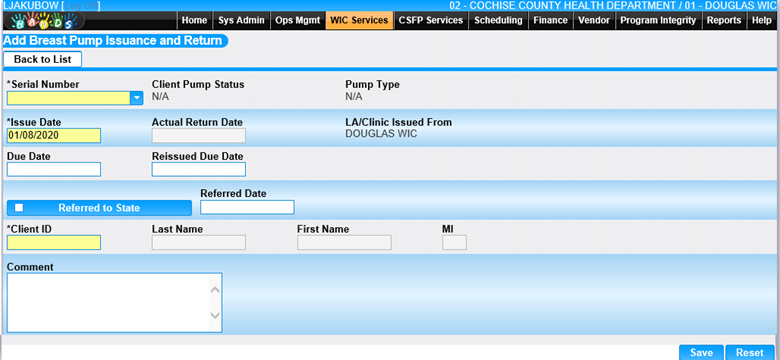Go to the Home menu item
The image size is (780, 360).
click(x=194, y=20)
